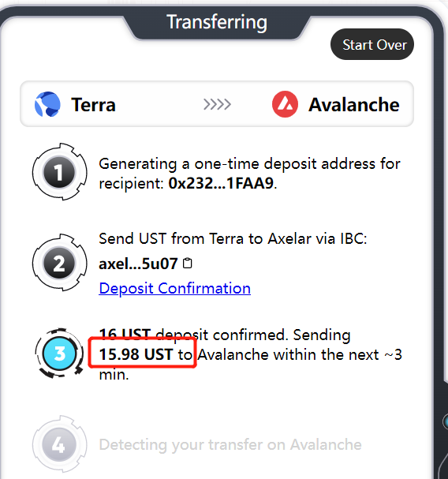The height and width of the screenshot is (479, 448).
Task: Click the Terra source chain label
Action: (93, 104)
